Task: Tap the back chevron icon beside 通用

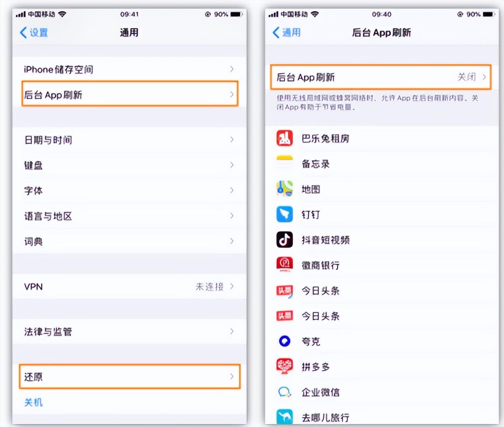Action: [x=276, y=32]
